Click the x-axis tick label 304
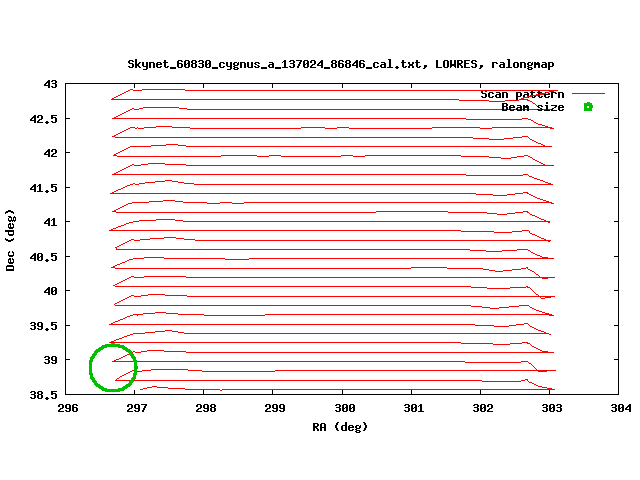The image size is (640, 480). pyautogui.click(x=621, y=408)
